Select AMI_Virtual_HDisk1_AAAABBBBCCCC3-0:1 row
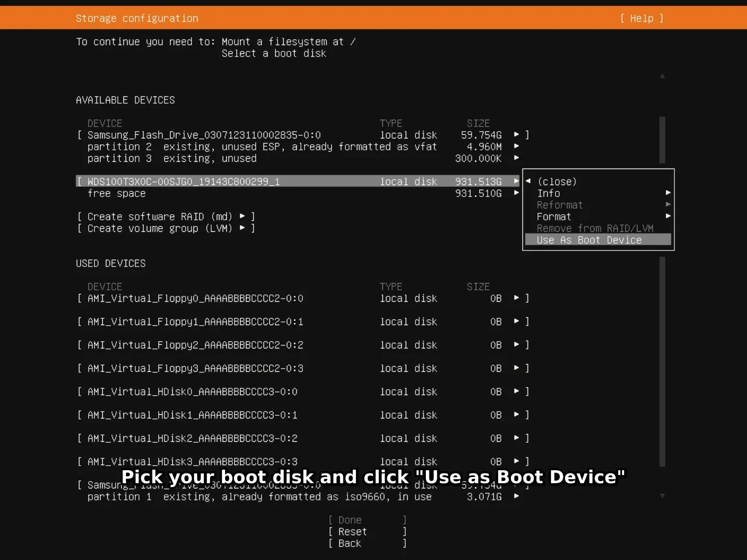747x560 pixels. (x=303, y=415)
